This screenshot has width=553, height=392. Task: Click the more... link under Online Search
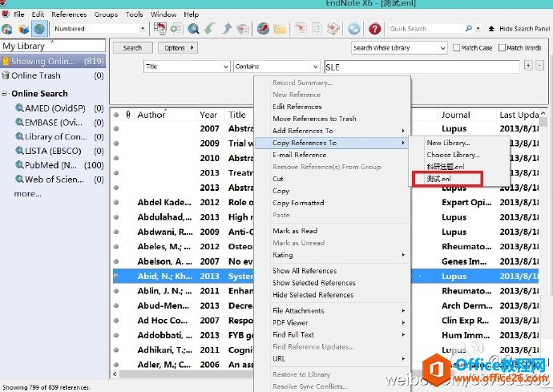coord(27,194)
